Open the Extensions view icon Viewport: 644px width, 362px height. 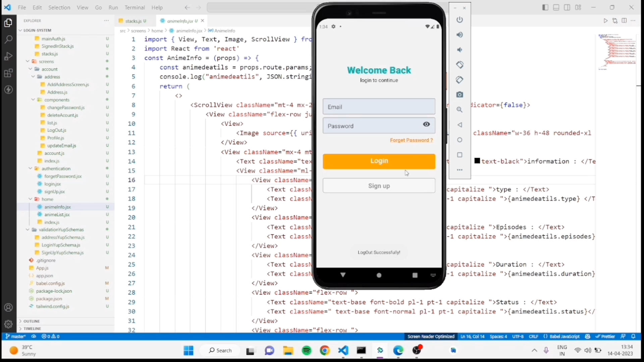tap(8, 73)
